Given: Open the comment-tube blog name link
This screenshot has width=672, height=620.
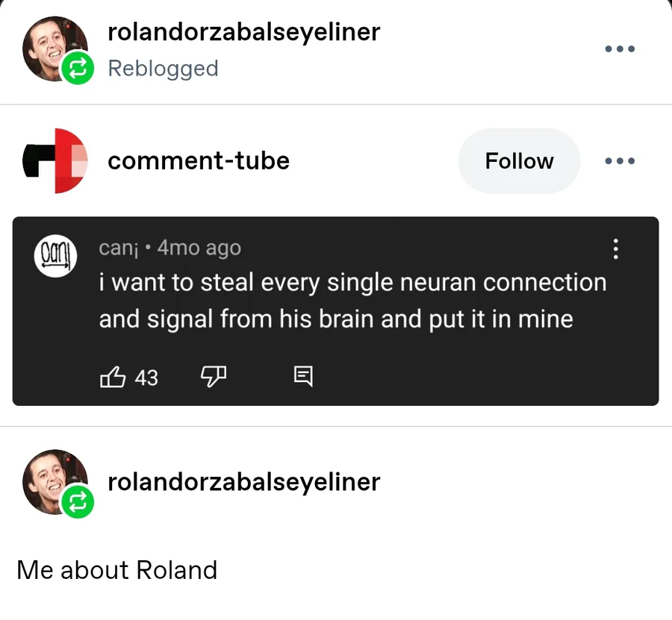Looking at the screenshot, I should pyautogui.click(x=199, y=161).
